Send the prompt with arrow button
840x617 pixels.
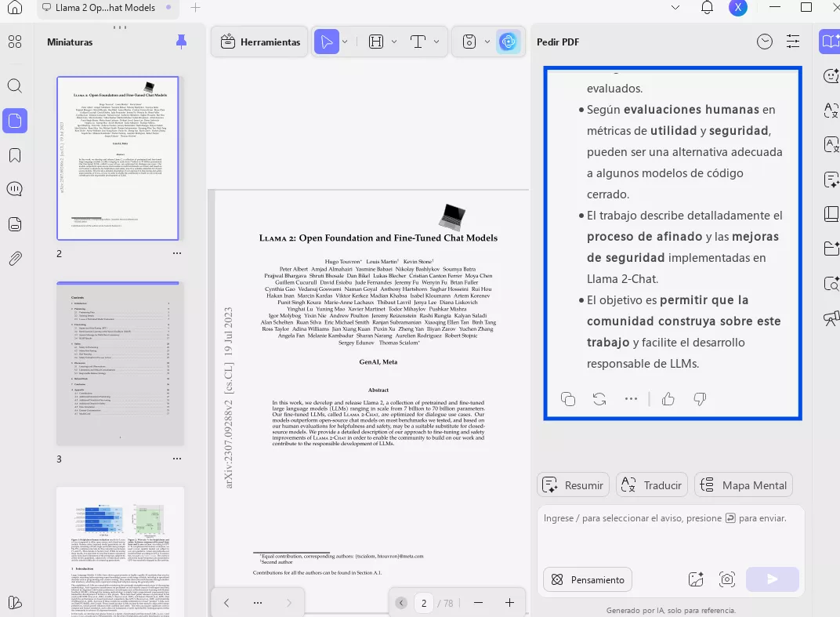(773, 579)
